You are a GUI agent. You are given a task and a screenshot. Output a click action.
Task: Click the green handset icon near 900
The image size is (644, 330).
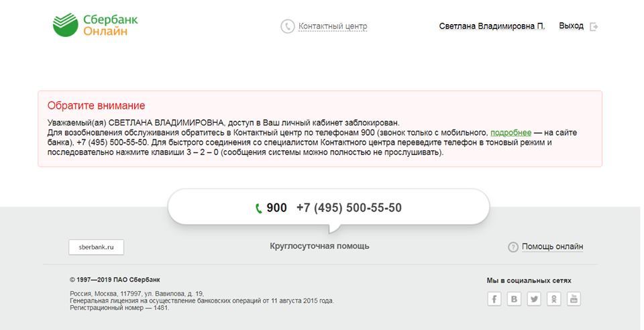coord(259,209)
